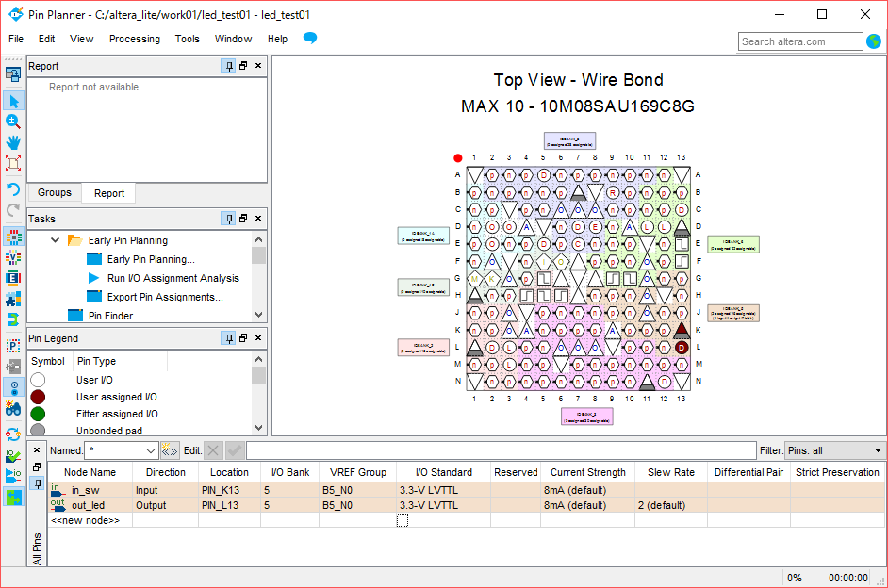Open the Named filter dropdown
Screen dimensions: 888x588
151,451
